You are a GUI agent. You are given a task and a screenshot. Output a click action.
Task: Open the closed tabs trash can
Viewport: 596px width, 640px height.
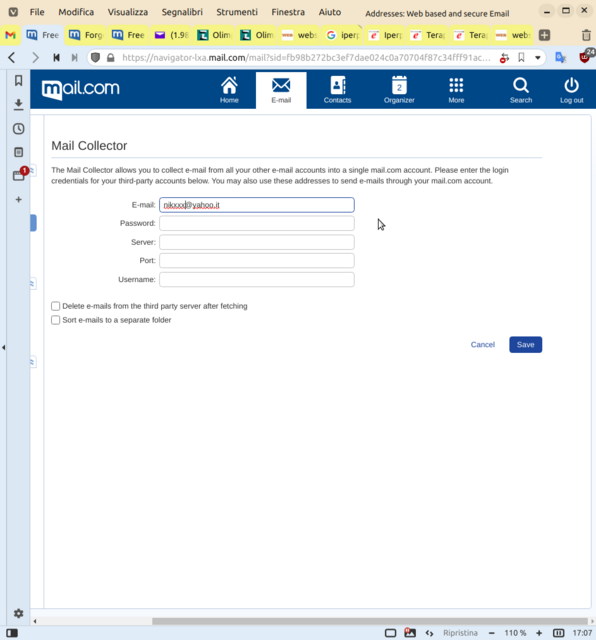(586, 35)
